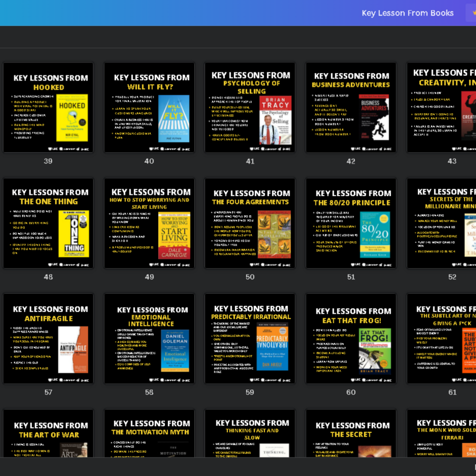Click page number label 41
The width and height of the screenshot is (476, 476).
tap(250, 161)
